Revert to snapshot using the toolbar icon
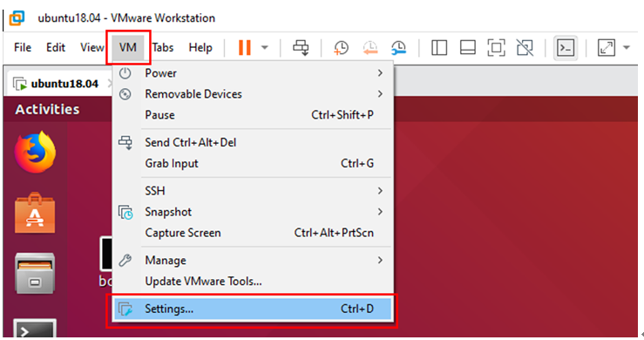The image size is (644, 340). pyautogui.click(x=370, y=48)
